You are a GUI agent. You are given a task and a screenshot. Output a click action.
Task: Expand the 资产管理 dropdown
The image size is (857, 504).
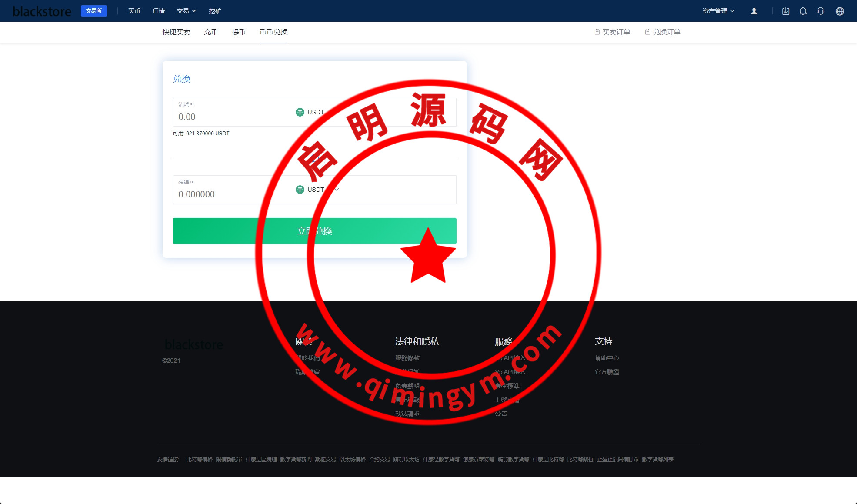[718, 11]
